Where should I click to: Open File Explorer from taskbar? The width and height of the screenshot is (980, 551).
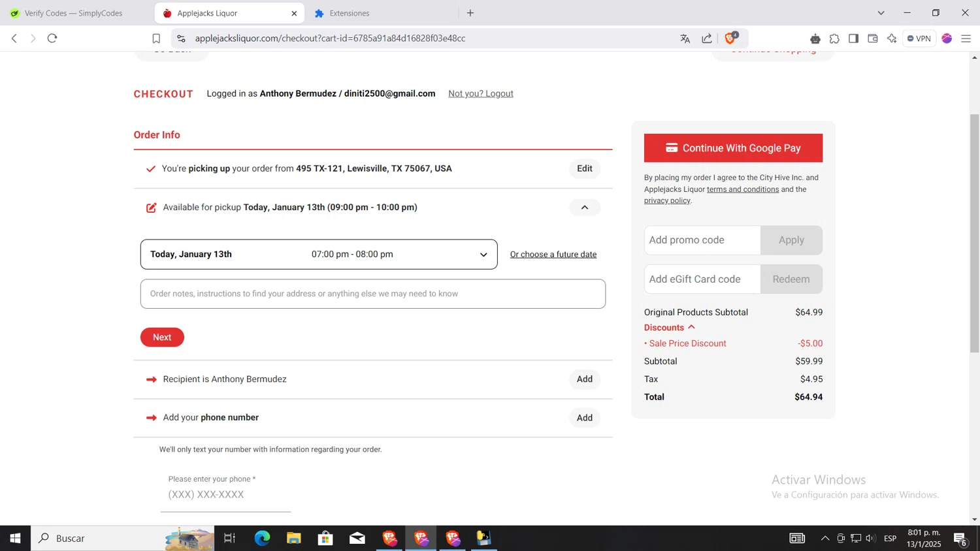(294, 538)
